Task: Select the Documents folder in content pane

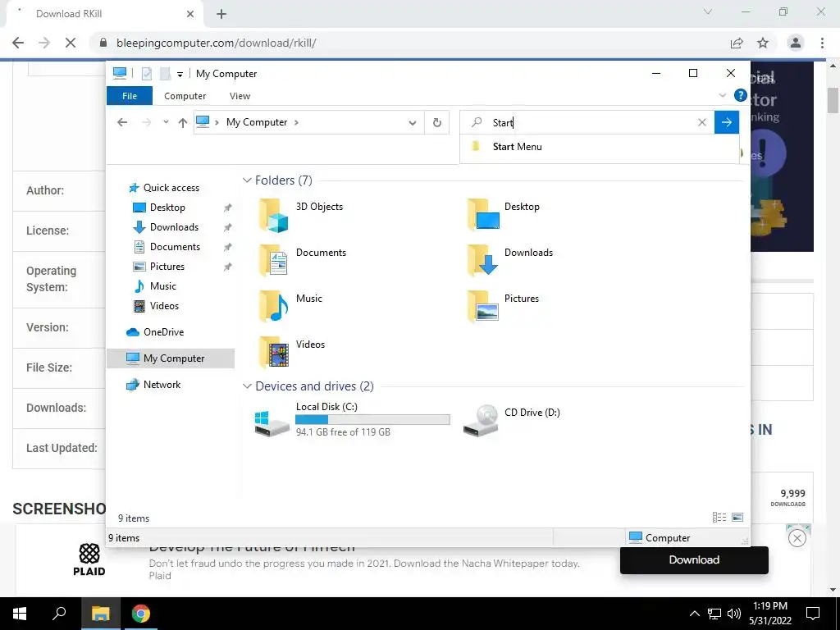Action: (302, 260)
